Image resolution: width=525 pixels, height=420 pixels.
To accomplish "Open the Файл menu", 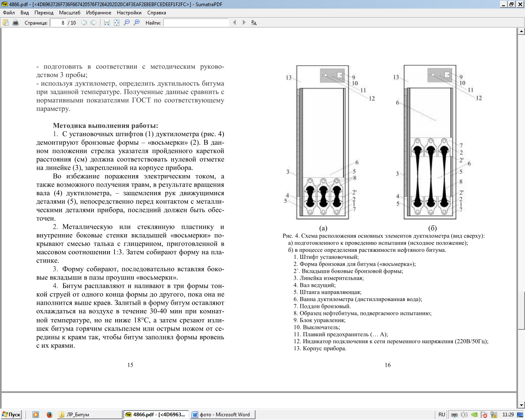I will tap(9, 13).
